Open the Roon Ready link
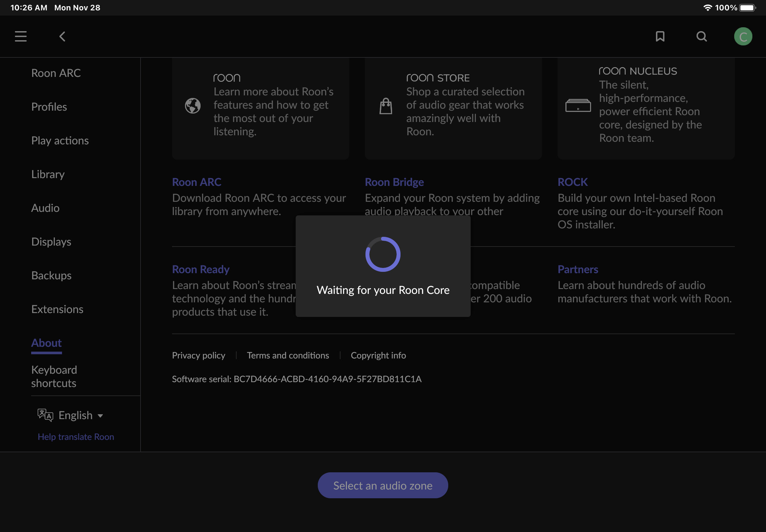Screen dimensions: 766x532 201,269
